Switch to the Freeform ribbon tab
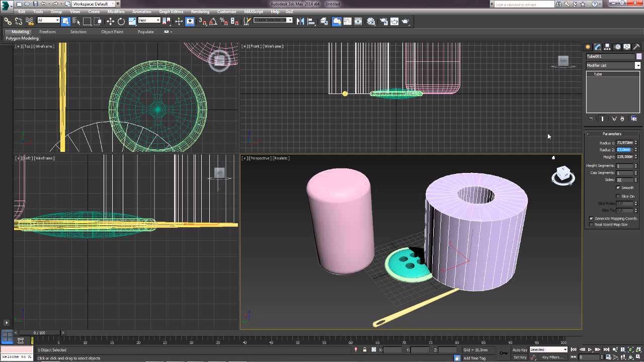 pos(47,32)
